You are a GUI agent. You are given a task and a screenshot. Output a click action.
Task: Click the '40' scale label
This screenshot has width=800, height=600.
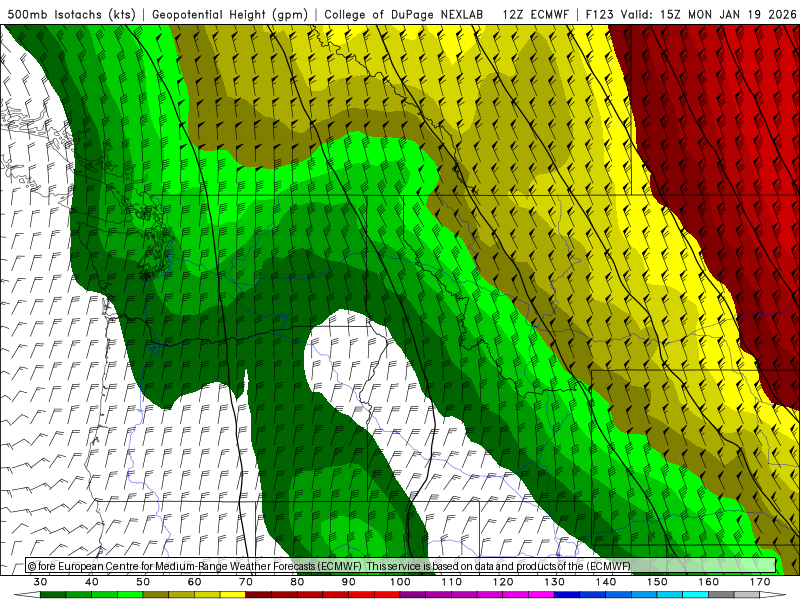(x=91, y=582)
